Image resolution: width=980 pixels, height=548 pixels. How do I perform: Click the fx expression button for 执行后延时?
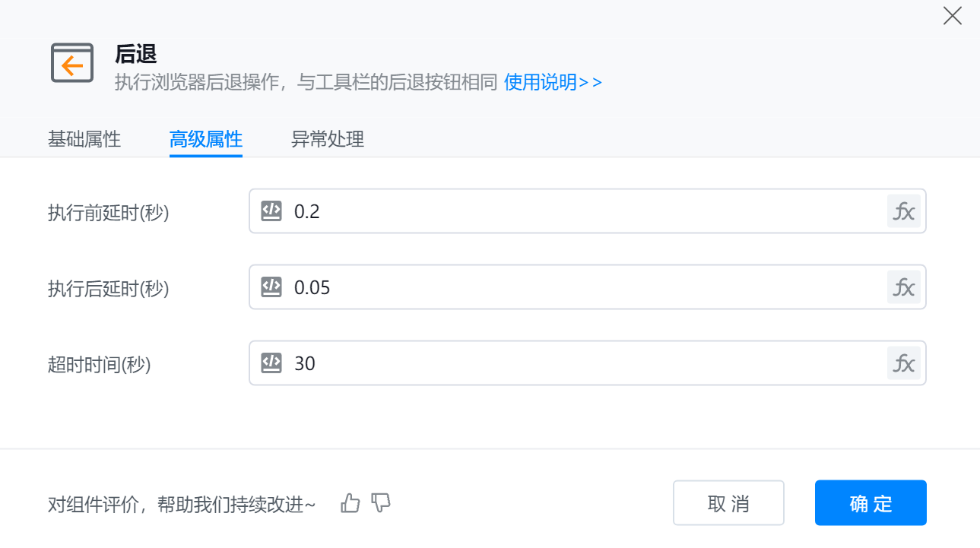[x=903, y=287]
